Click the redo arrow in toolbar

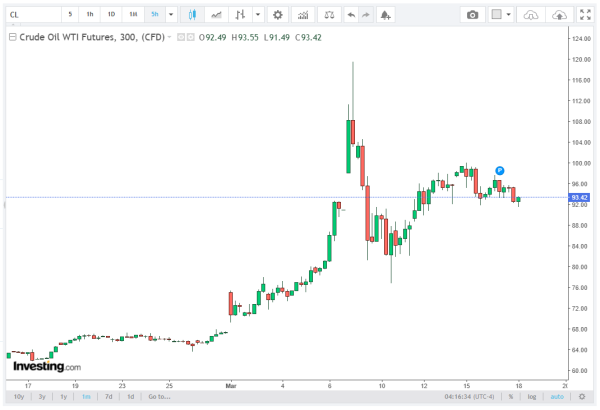366,15
